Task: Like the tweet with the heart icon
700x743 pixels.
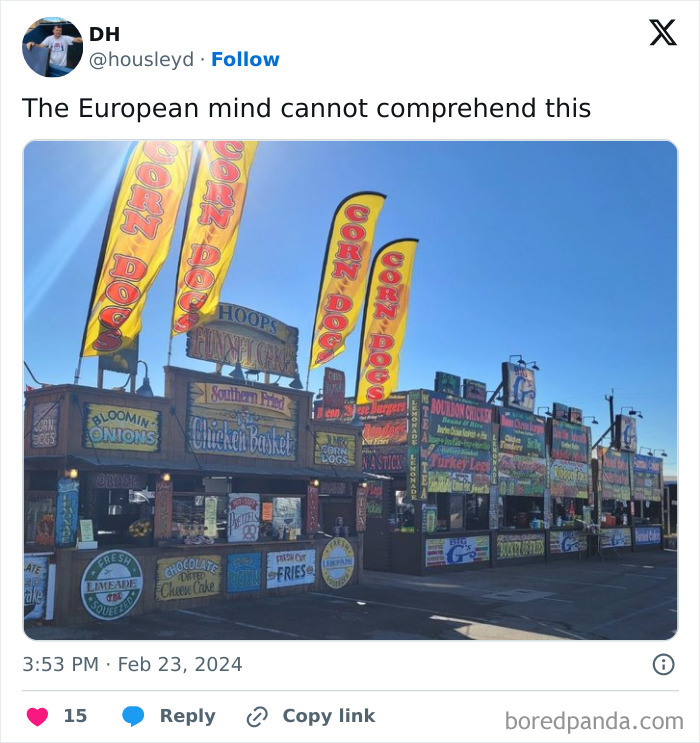Action: click(x=37, y=716)
